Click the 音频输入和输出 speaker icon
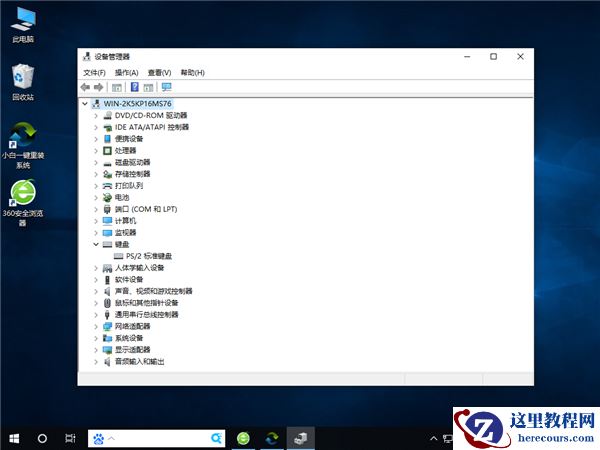 (108, 362)
